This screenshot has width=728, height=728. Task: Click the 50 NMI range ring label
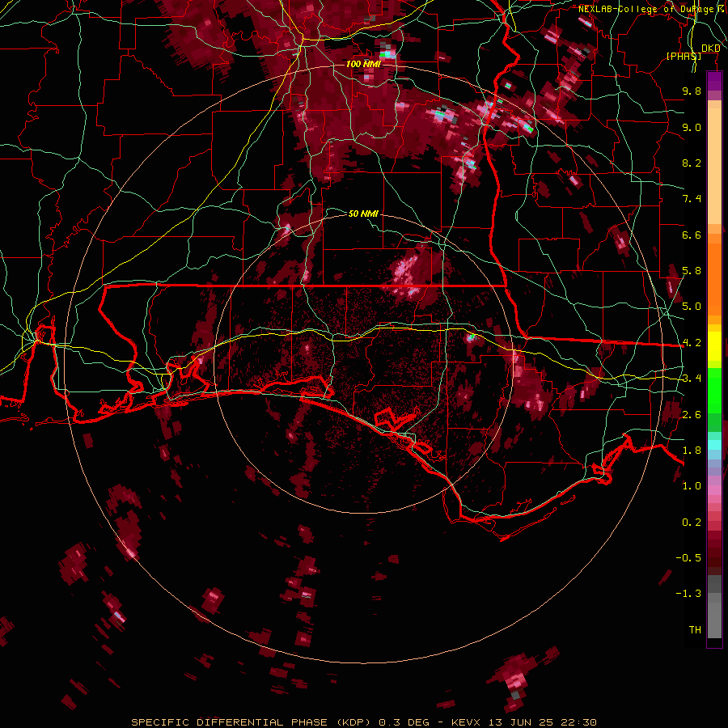[x=363, y=214]
